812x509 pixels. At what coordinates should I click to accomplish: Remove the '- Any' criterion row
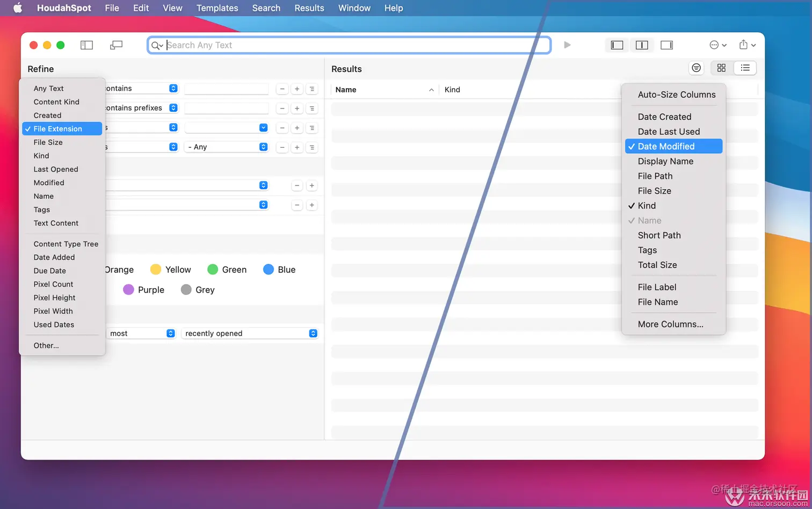pyautogui.click(x=282, y=147)
